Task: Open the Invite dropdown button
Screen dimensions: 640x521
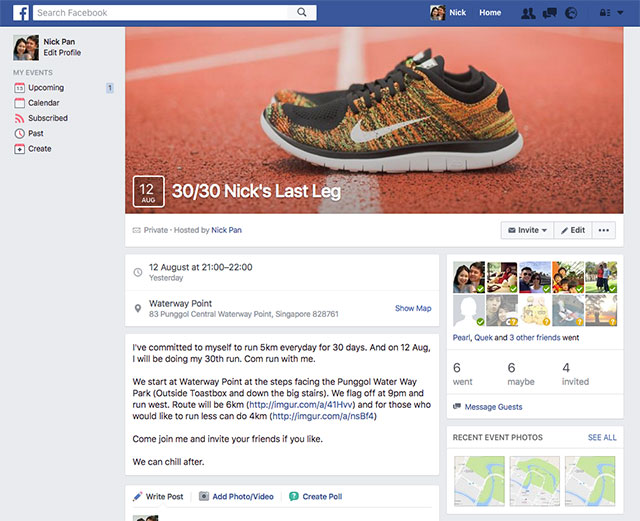Action: [x=527, y=230]
